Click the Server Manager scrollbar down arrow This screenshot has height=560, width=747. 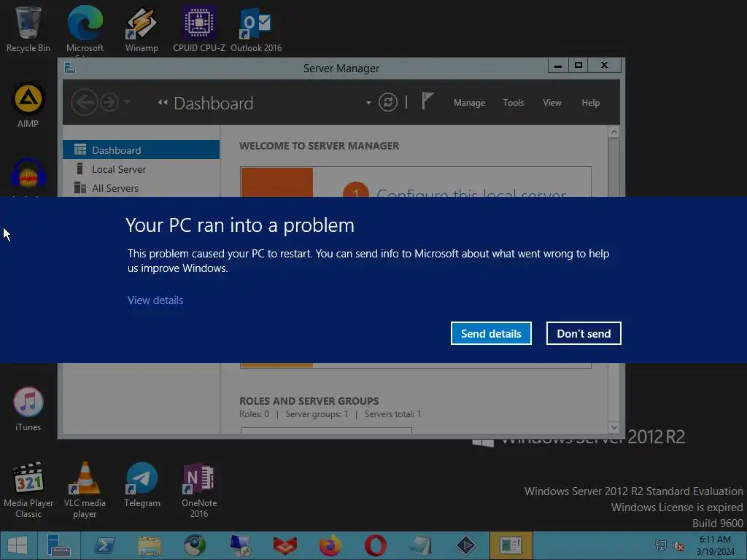click(x=614, y=427)
